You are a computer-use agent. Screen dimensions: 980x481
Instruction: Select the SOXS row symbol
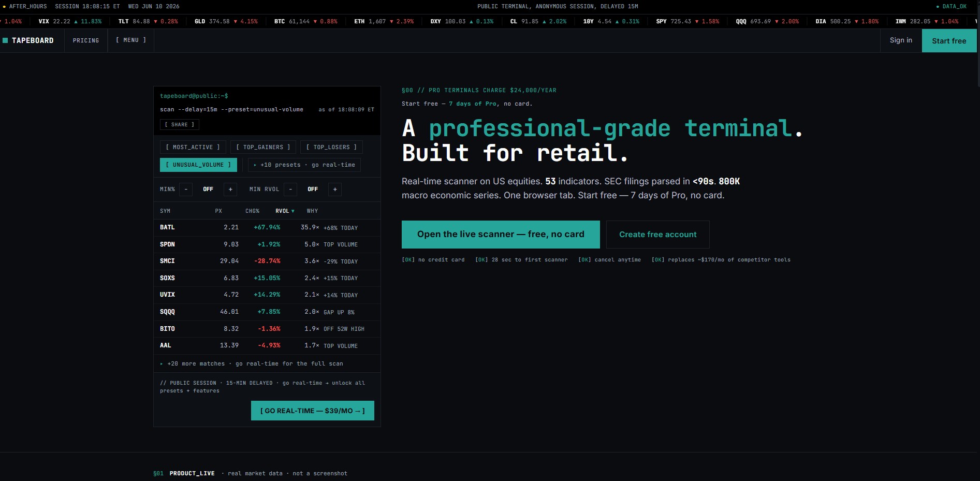point(167,278)
